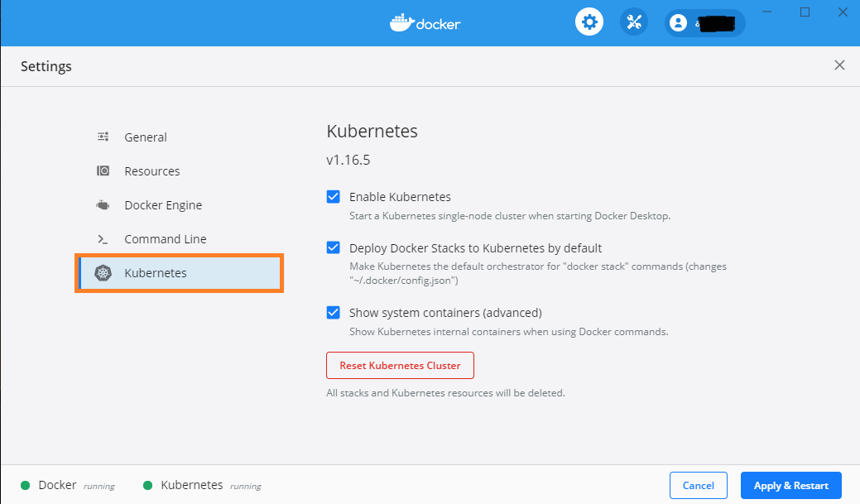Click the Docker Engine whale icon
The image size is (860, 504).
point(103,205)
